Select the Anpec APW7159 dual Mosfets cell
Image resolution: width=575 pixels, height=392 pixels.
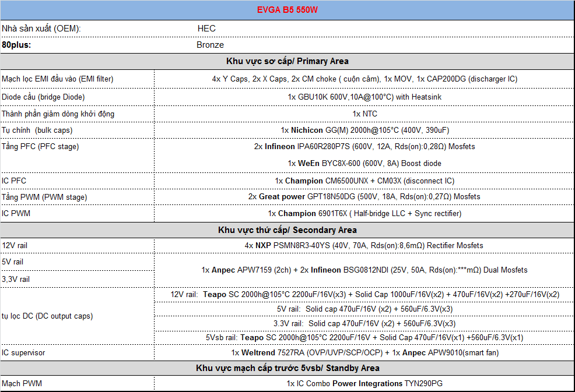tap(364, 270)
